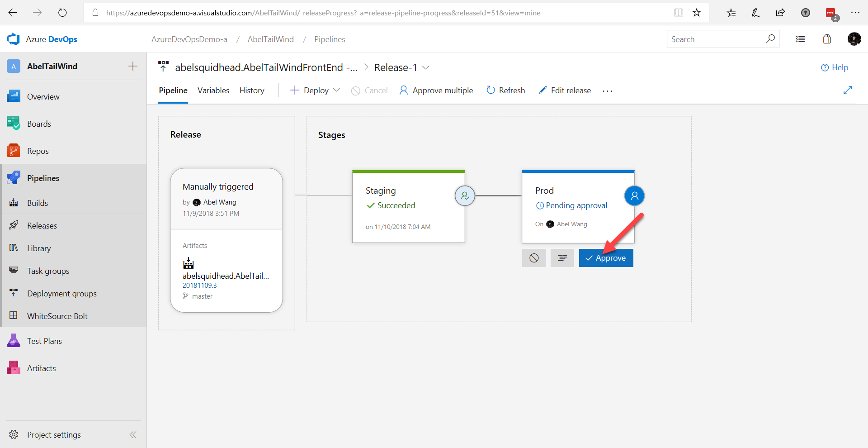Screen dimensions: 868x448
Task: Open the Reading view icon in address bar
Action: 679,13
